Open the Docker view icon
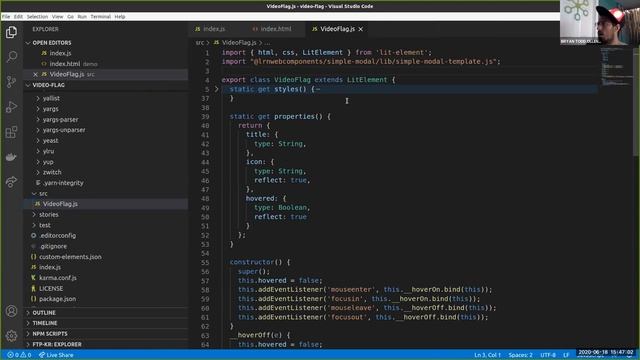This screenshot has width=640, height=360. click(x=11, y=157)
